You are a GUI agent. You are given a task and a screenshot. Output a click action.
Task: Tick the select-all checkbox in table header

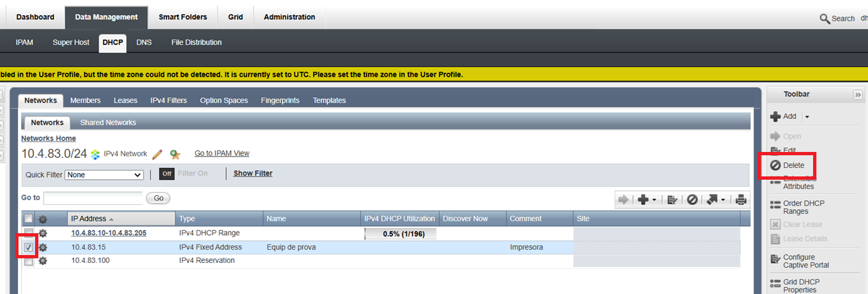click(28, 219)
